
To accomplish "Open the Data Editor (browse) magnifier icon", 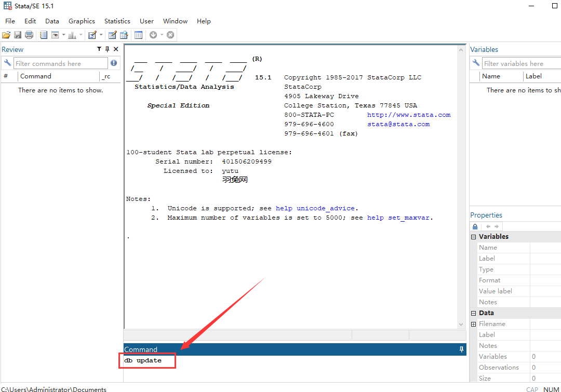I will pos(124,35).
